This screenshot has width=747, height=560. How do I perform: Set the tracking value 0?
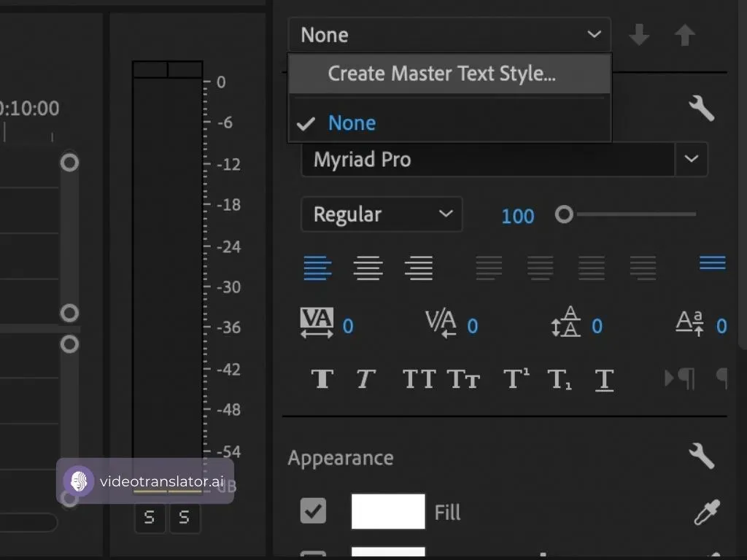point(348,326)
